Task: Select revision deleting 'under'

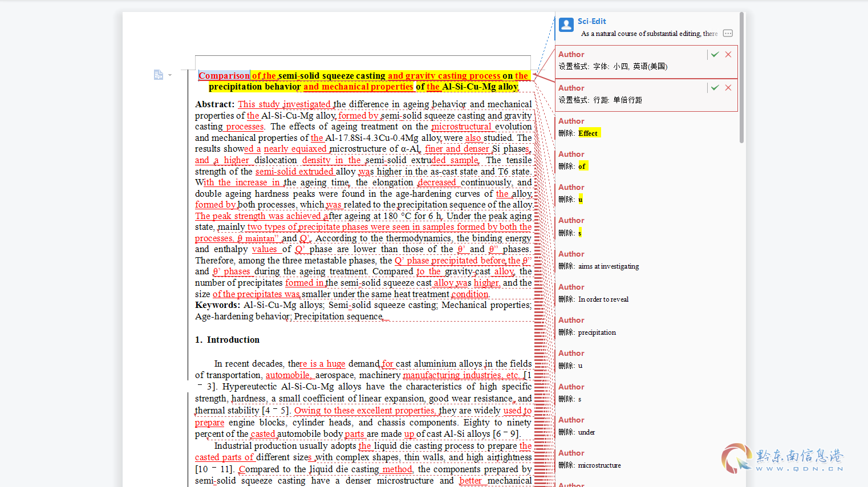Action: pyautogui.click(x=646, y=426)
